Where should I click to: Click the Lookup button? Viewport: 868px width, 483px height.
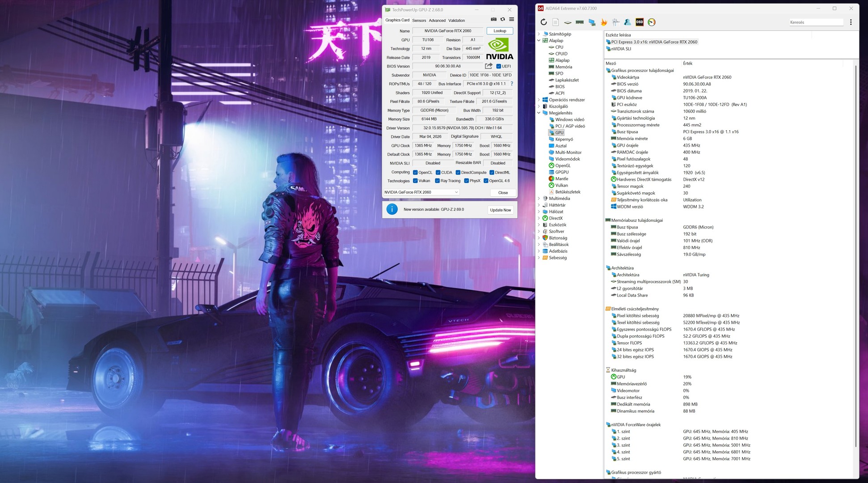pyautogui.click(x=500, y=31)
